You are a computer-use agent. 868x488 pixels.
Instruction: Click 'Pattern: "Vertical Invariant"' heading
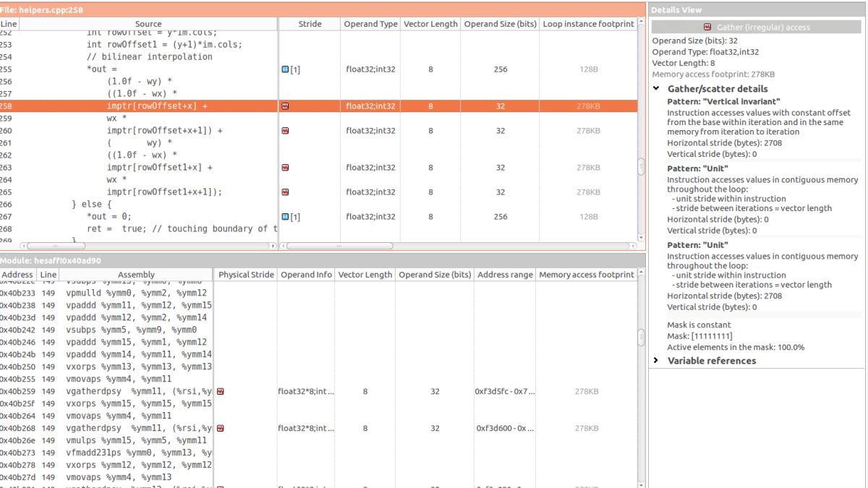coord(723,102)
